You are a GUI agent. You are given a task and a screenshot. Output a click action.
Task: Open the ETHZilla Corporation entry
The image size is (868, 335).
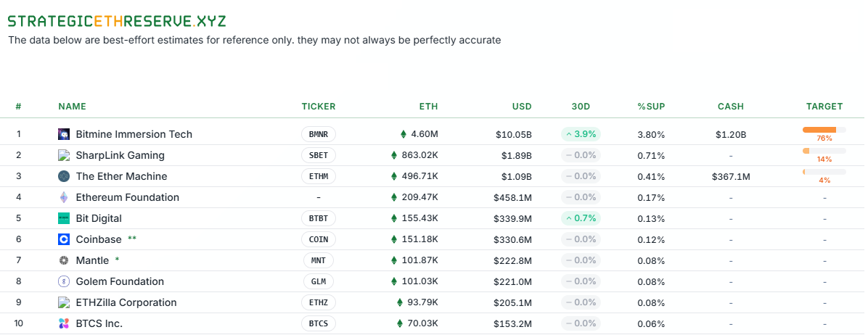(126, 302)
